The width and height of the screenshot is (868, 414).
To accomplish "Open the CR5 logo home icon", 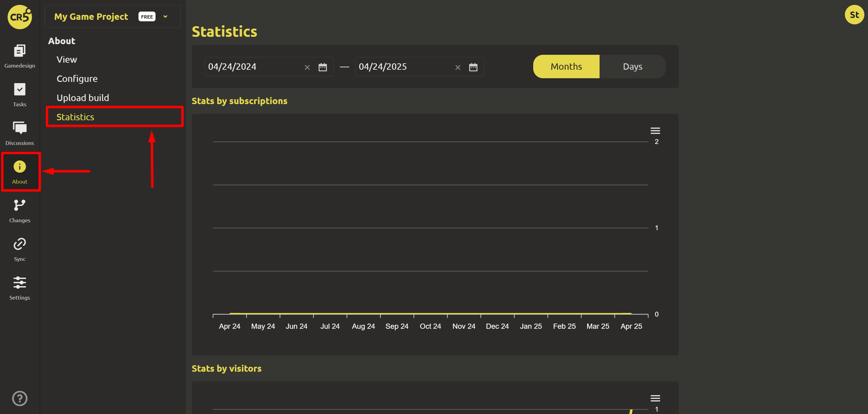I will coord(19,17).
